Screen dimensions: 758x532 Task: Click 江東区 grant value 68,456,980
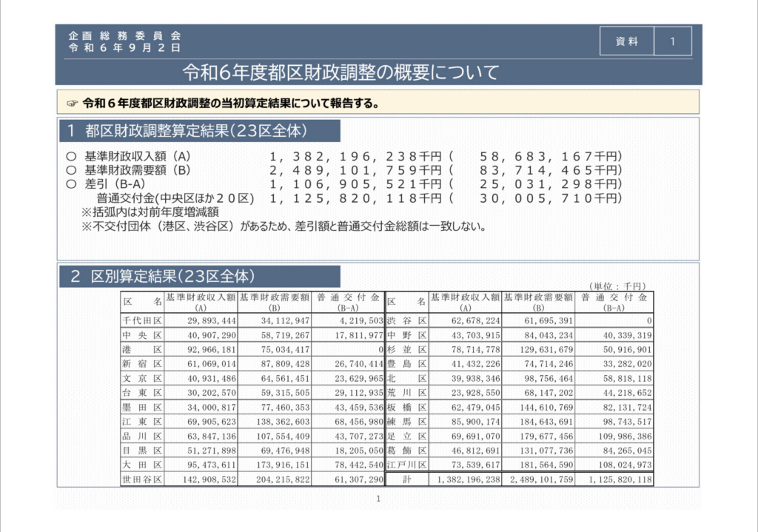coord(359,422)
